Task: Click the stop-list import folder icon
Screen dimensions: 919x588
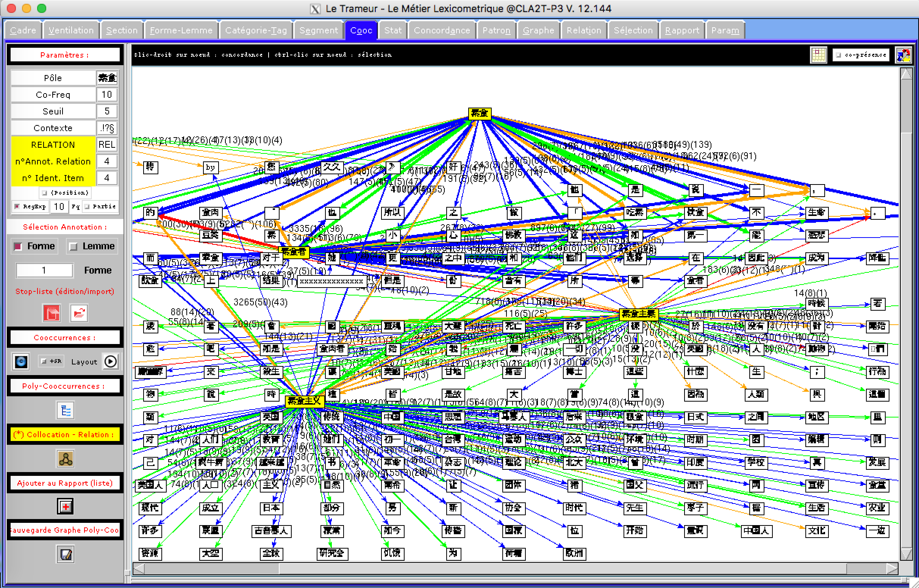Action: 79,313
